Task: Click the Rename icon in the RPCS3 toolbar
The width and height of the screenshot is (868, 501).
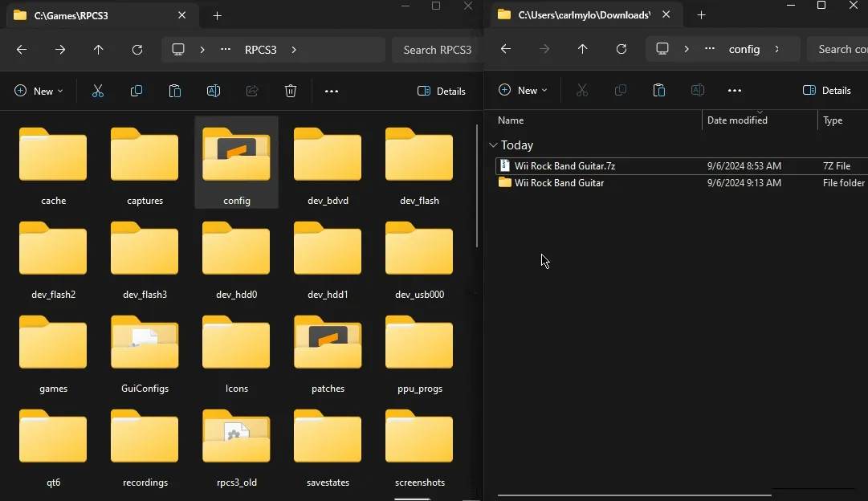Action: pos(214,91)
